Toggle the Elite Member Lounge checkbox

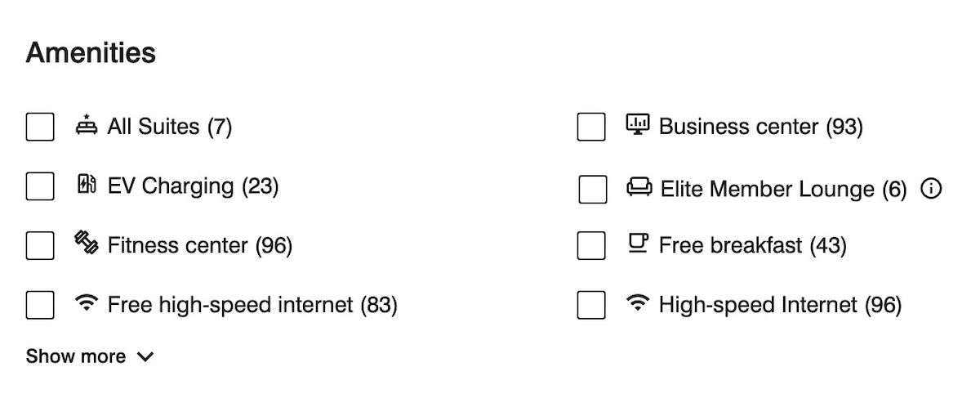tap(593, 189)
